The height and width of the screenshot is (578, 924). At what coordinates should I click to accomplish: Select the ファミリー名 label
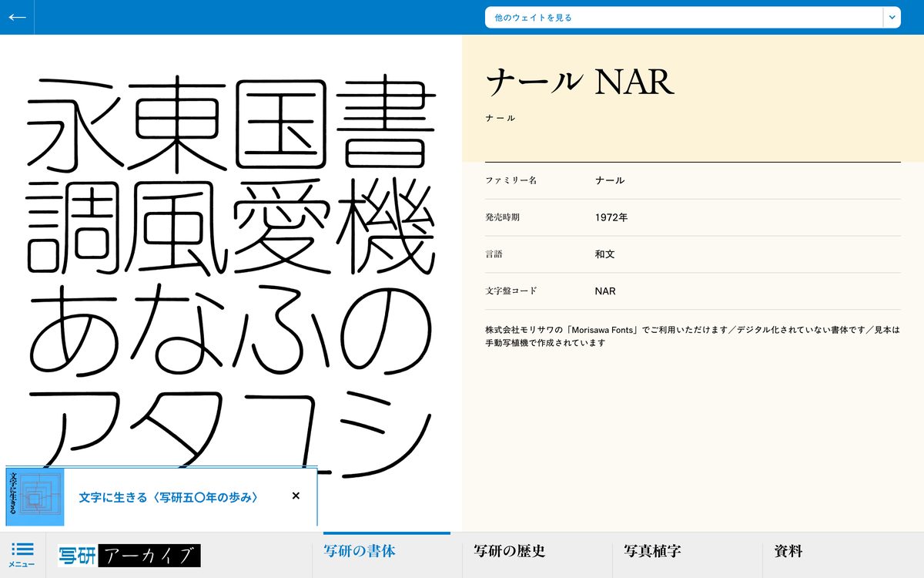511,180
